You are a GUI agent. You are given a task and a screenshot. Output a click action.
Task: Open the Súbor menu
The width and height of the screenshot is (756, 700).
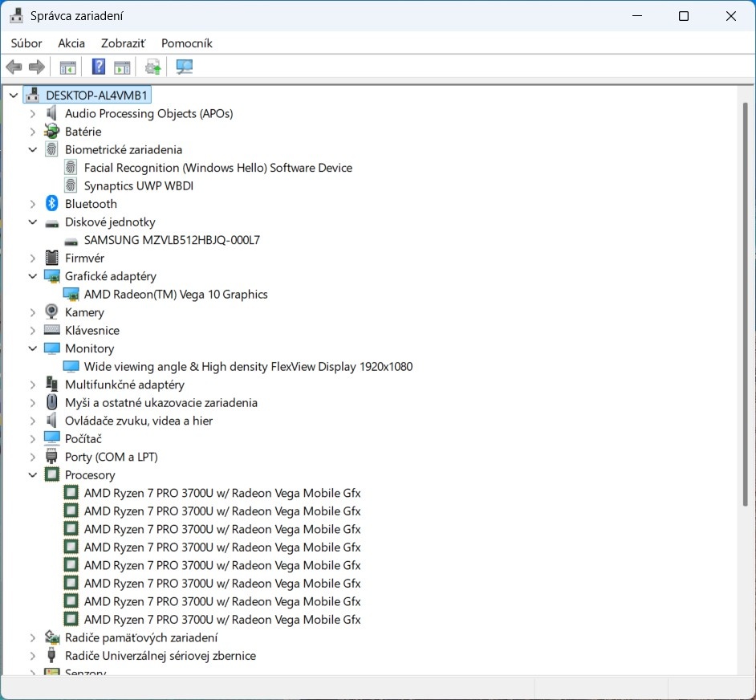coord(26,43)
